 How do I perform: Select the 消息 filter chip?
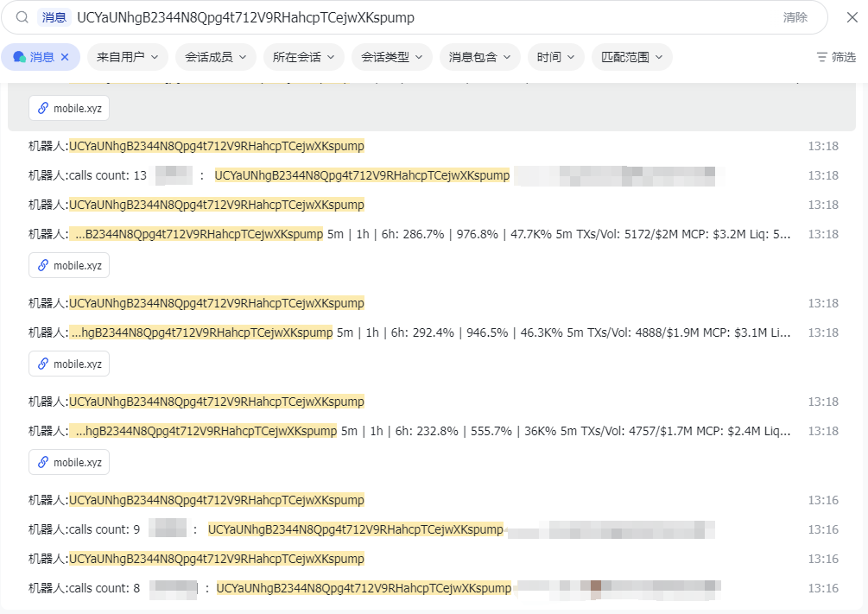pyautogui.click(x=41, y=57)
